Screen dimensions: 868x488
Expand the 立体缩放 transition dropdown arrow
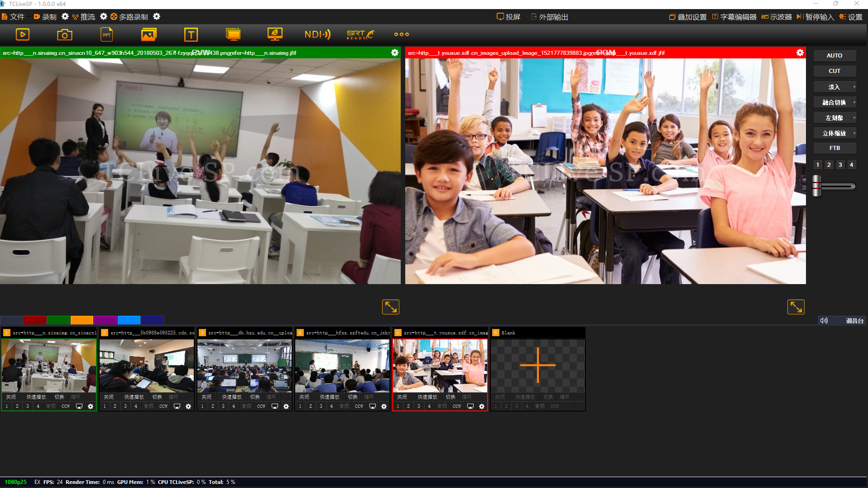click(854, 133)
